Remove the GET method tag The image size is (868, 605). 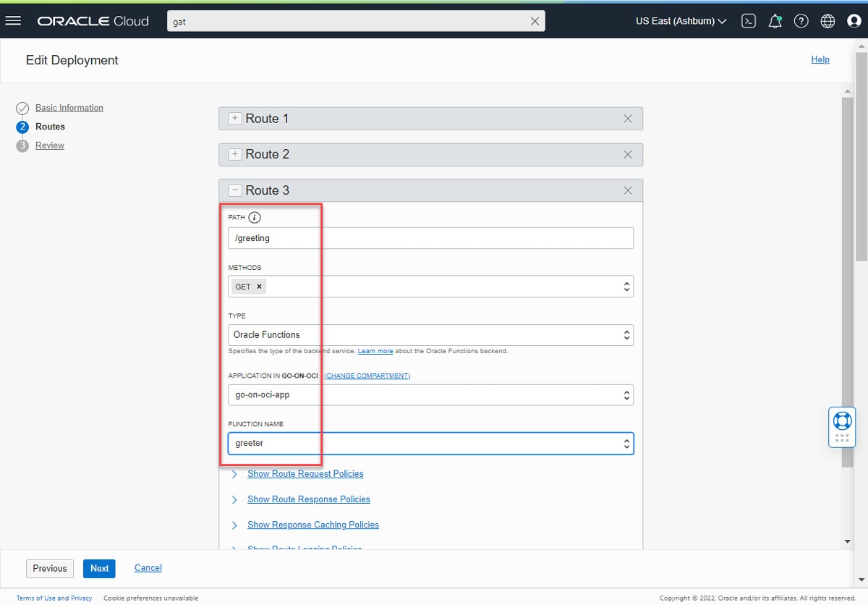pyautogui.click(x=259, y=287)
